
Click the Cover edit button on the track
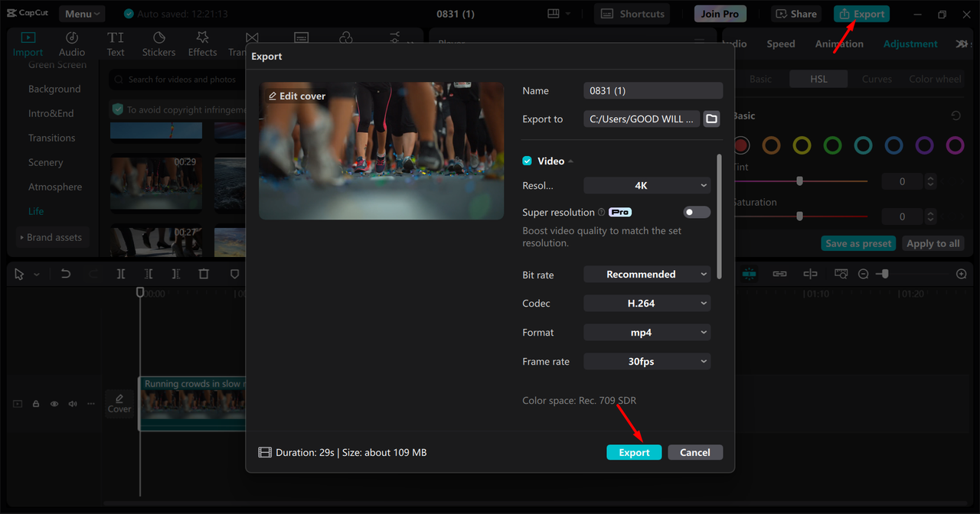pos(119,403)
